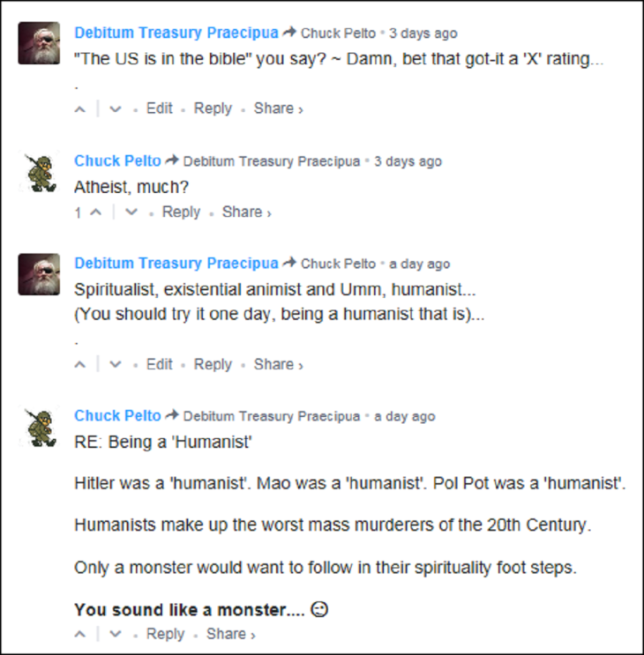The width and height of the screenshot is (644, 655).
Task: Downvote the 'Spiritualist, existential animist' comment
Action: [x=116, y=365]
